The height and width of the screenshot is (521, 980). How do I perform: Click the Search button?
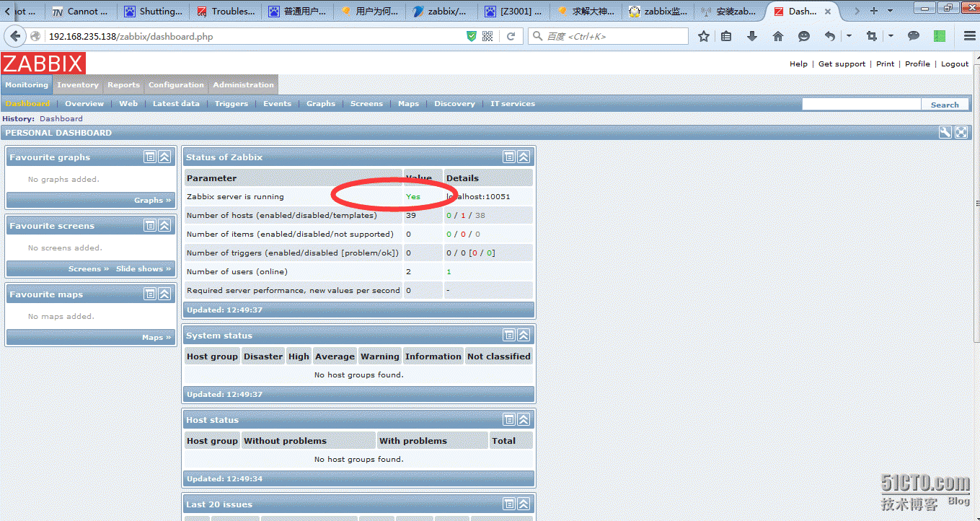[945, 105]
